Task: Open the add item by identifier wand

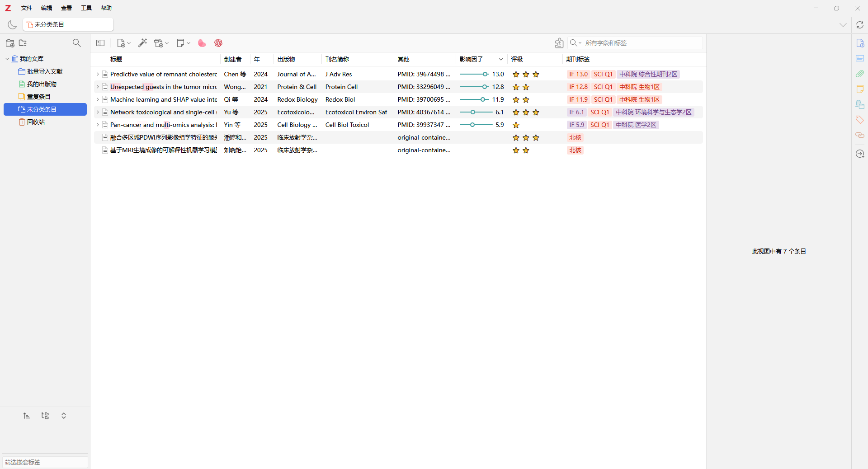Action: 142,43
